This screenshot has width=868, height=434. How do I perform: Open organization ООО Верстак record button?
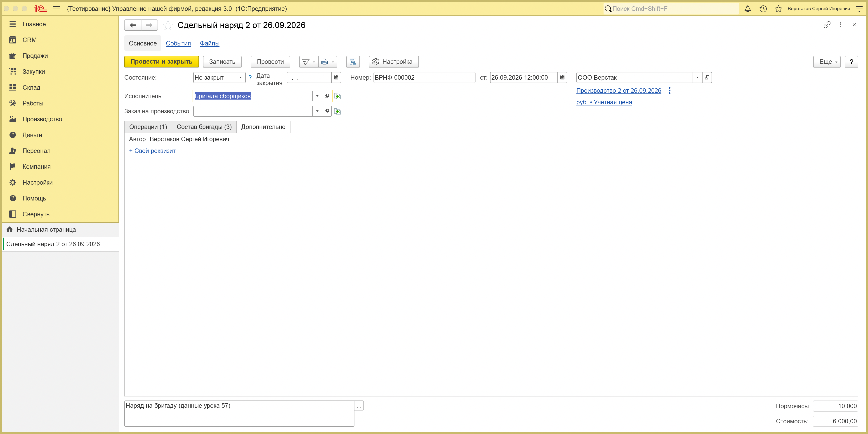click(707, 78)
